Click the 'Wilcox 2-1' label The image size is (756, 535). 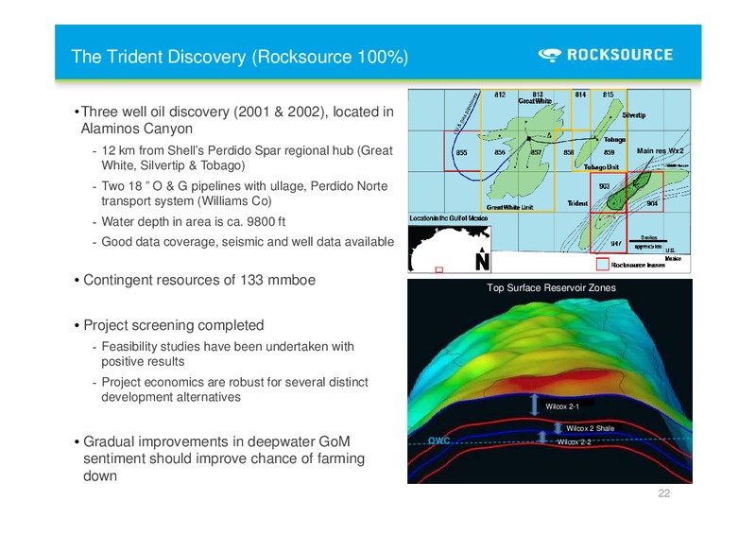561,406
